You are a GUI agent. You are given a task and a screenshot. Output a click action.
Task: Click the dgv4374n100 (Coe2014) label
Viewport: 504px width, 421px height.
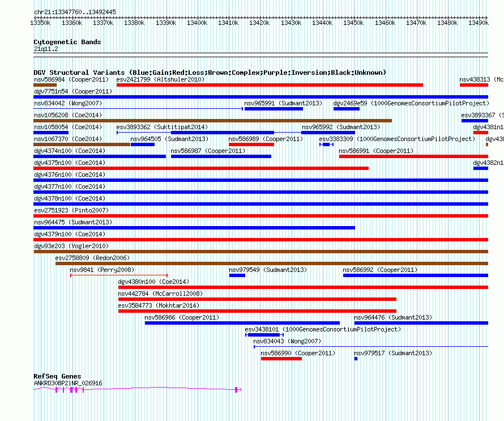(70, 151)
